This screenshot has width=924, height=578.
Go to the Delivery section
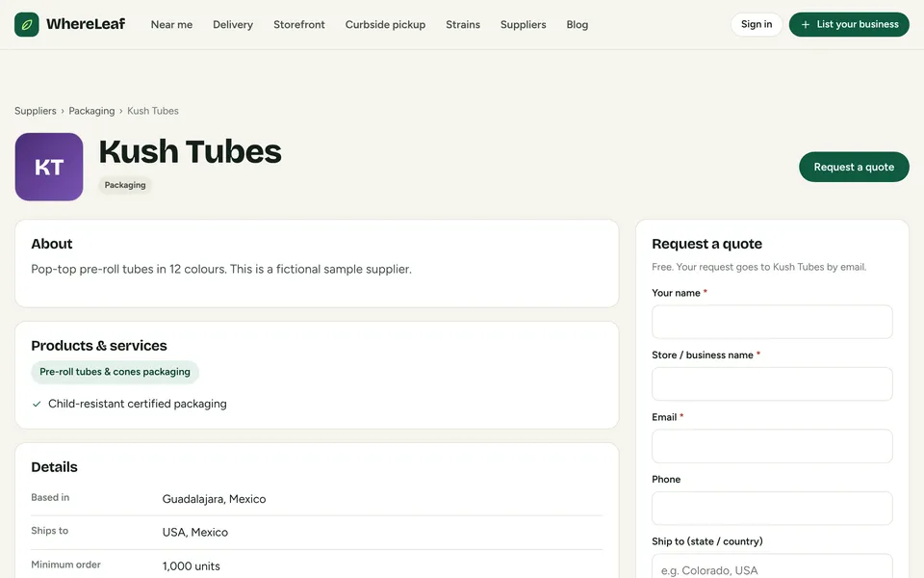click(233, 24)
